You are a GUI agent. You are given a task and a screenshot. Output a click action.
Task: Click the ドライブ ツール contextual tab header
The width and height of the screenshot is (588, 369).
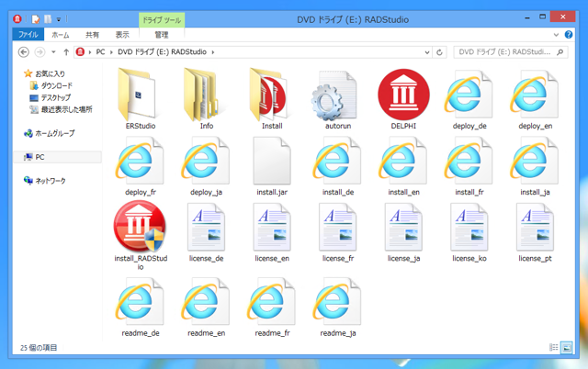tap(162, 20)
